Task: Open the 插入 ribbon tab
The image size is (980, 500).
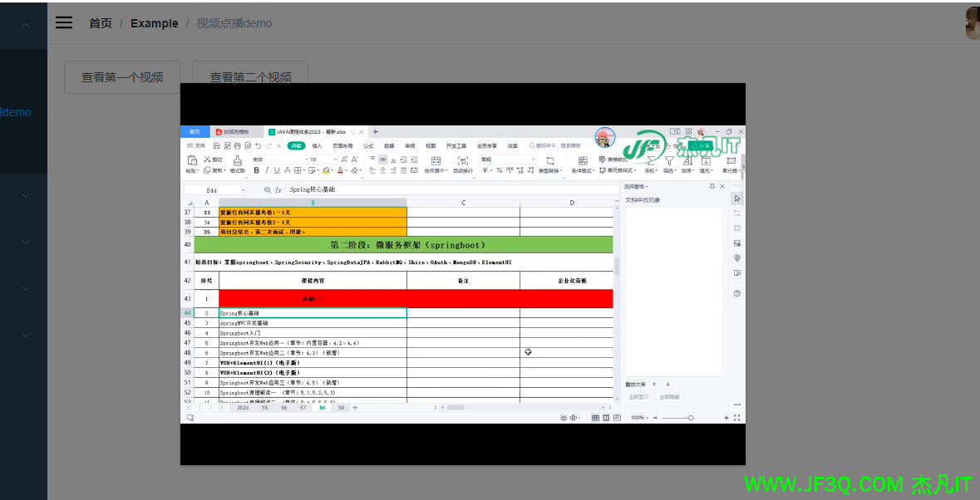Action: (x=317, y=145)
